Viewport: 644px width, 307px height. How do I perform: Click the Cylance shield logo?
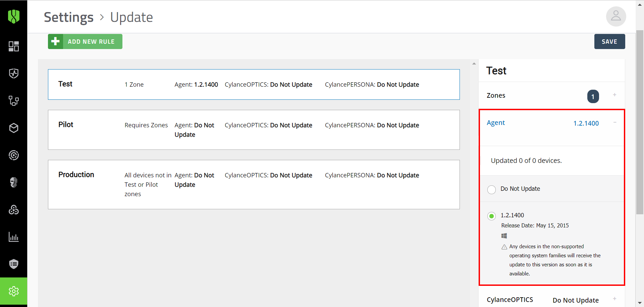click(14, 16)
